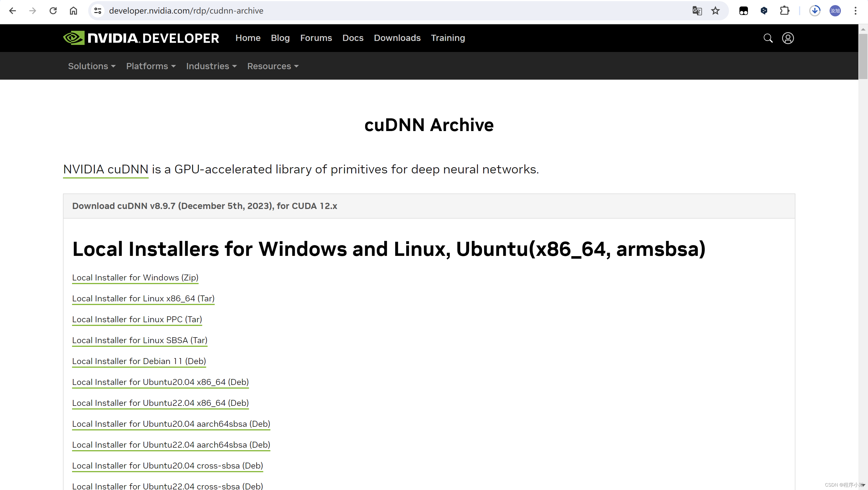Open Chrome three-dot menu
This screenshot has width=868, height=490.
(x=855, y=11)
